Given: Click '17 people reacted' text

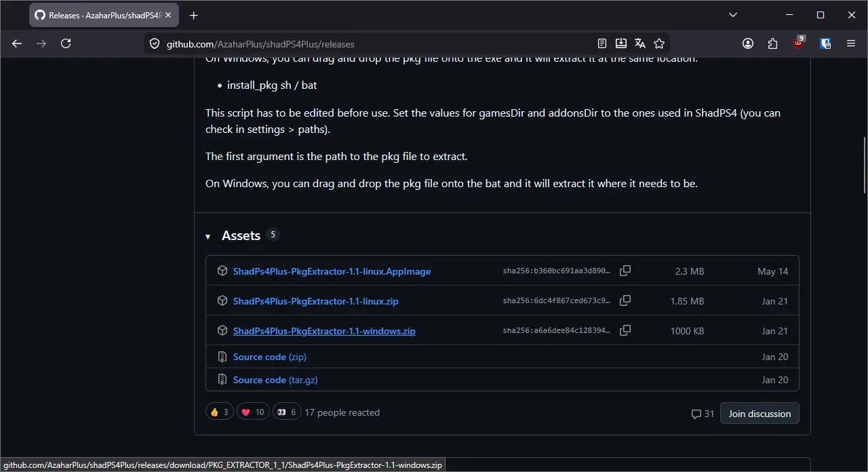Looking at the screenshot, I should pyautogui.click(x=342, y=412).
